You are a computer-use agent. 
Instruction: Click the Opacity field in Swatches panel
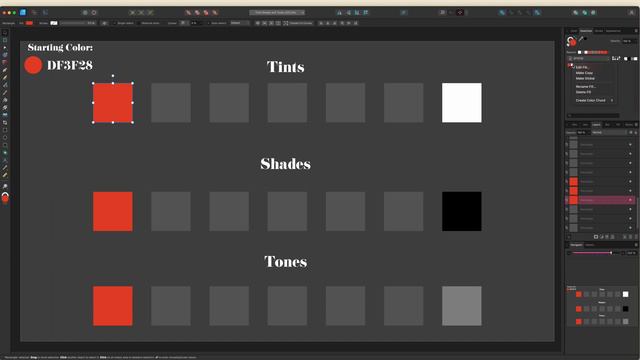point(629,41)
